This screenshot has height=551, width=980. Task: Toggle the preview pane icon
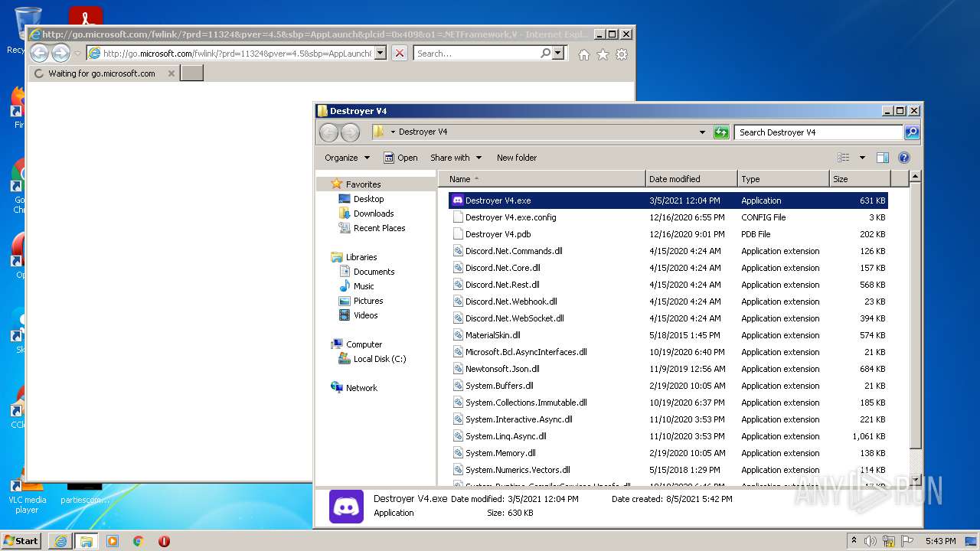click(883, 158)
